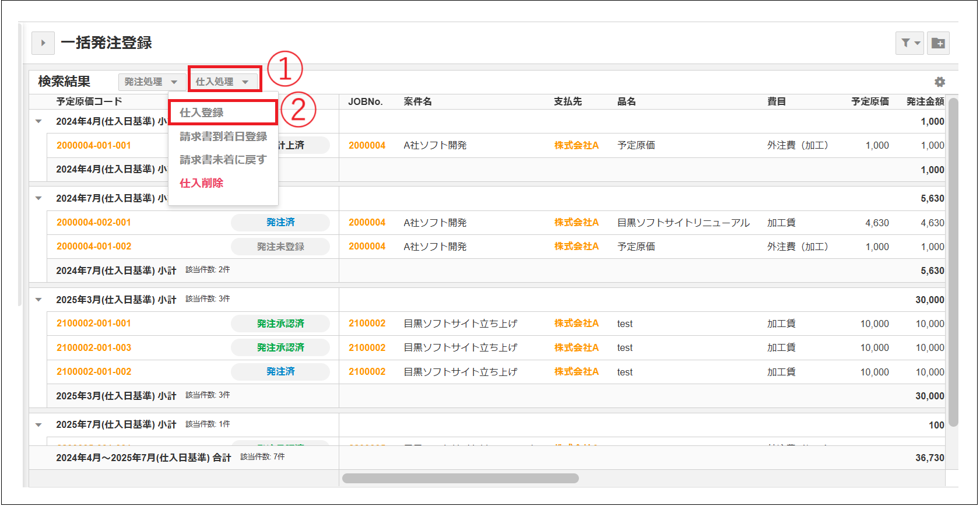Screen dimensions: 980x506
Task: Collapse the 2024年7月 subtotal group
Action: (38, 198)
